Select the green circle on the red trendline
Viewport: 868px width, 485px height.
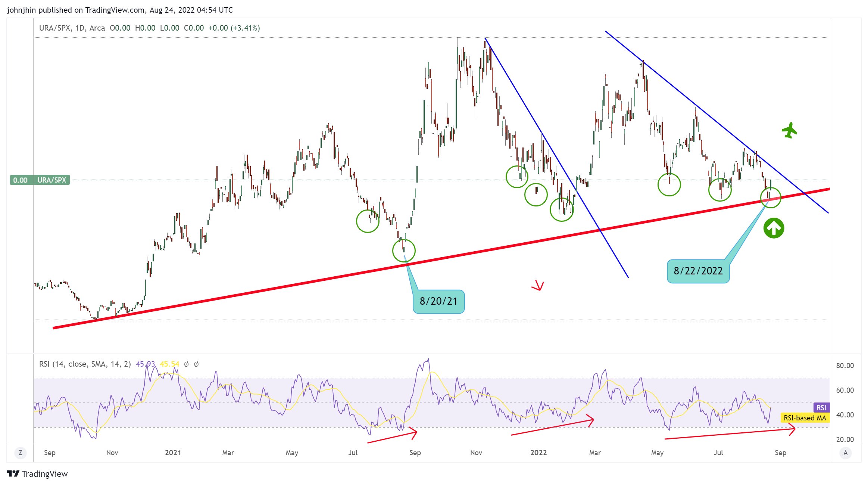coord(771,197)
